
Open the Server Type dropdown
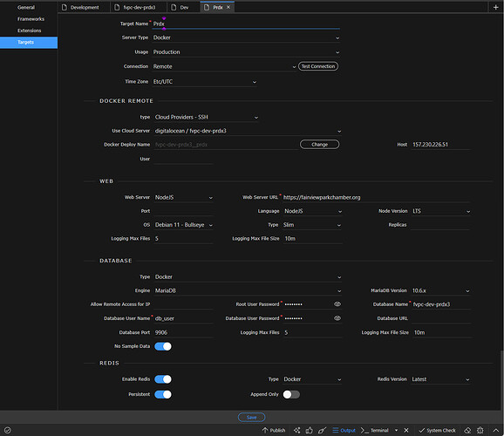click(246, 37)
